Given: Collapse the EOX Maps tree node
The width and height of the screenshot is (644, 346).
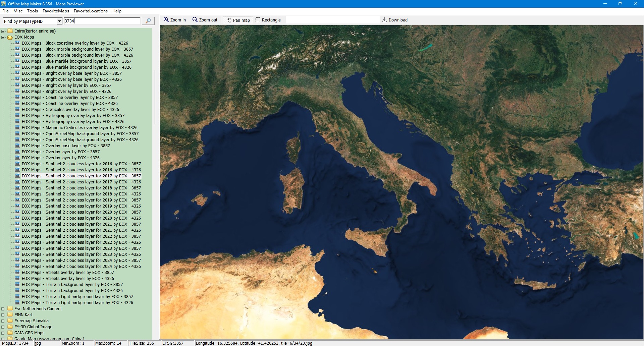Looking at the screenshot, I should tap(3, 37).
